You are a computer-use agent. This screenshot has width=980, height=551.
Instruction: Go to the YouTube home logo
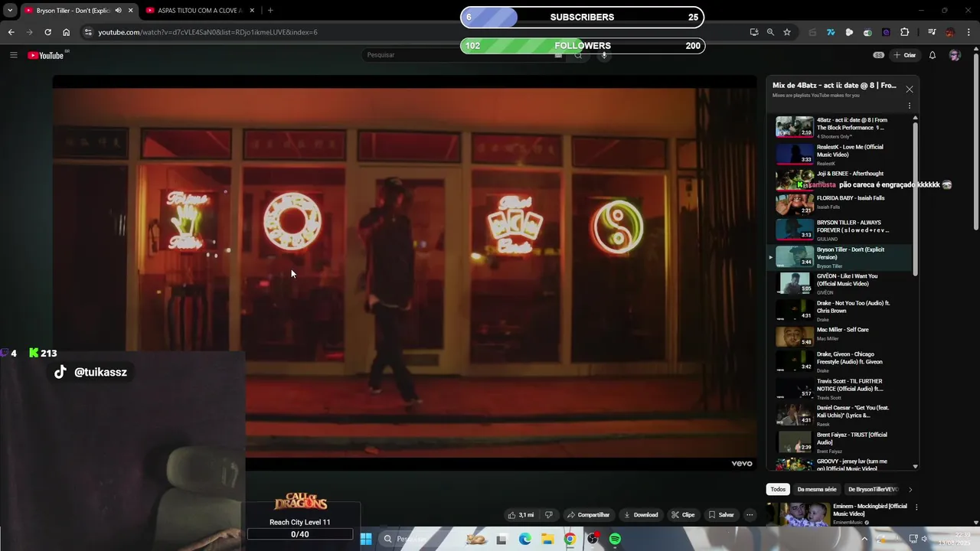(47, 55)
